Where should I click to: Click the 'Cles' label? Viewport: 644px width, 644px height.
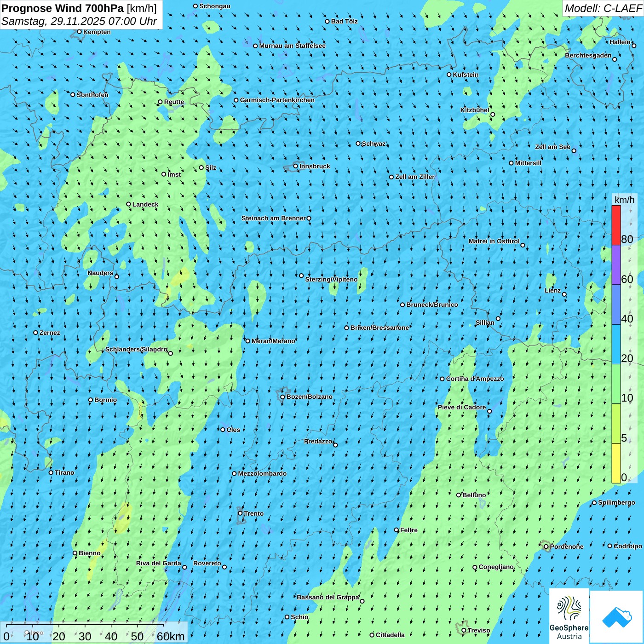tap(233, 430)
